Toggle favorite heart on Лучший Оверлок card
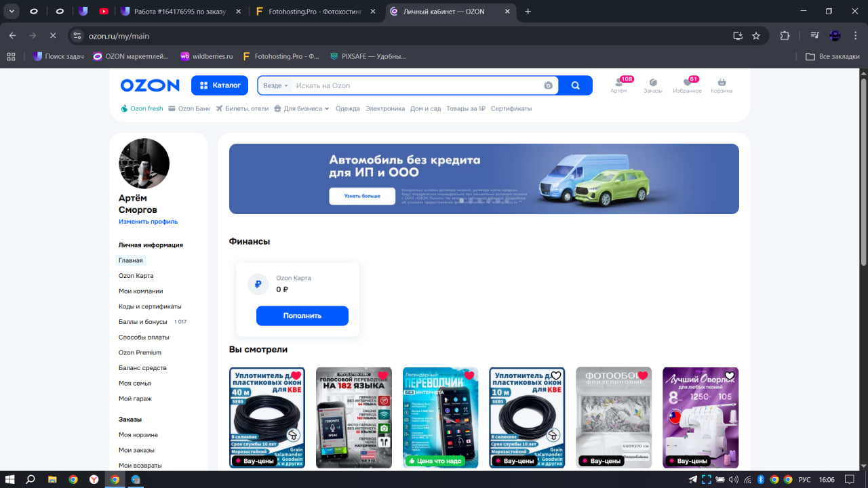The width and height of the screenshot is (868, 488). (730, 375)
